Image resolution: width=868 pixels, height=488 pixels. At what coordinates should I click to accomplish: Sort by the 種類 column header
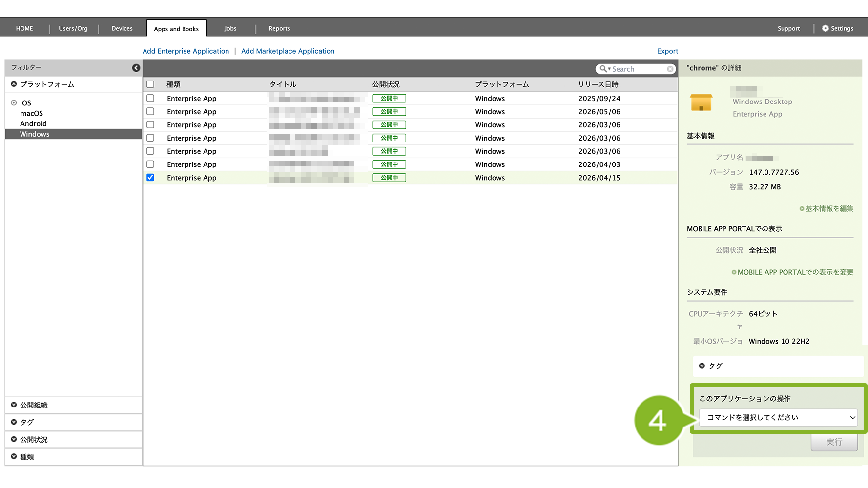pyautogui.click(x=173, y=84)
